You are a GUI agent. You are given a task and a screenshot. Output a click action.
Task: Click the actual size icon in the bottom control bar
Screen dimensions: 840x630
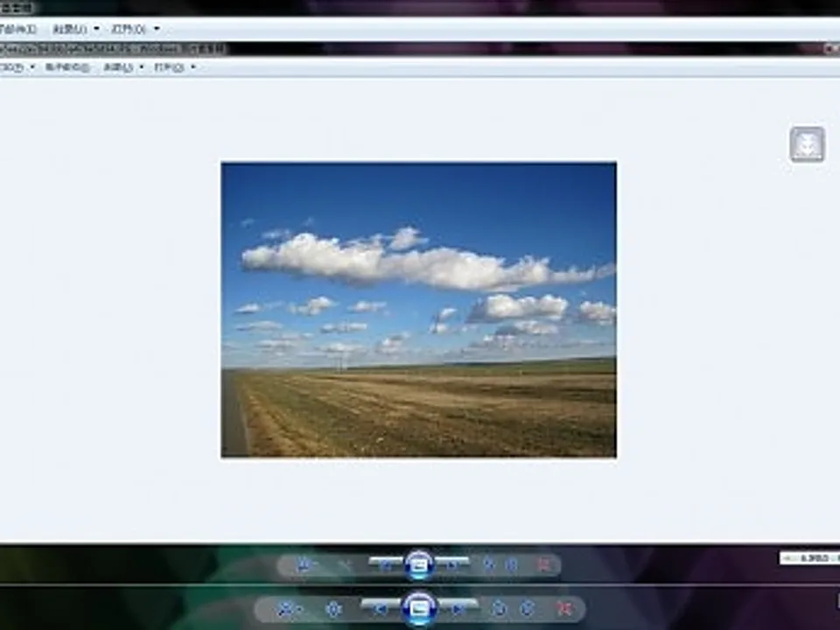pyautogui.click(x=333, y=608)
